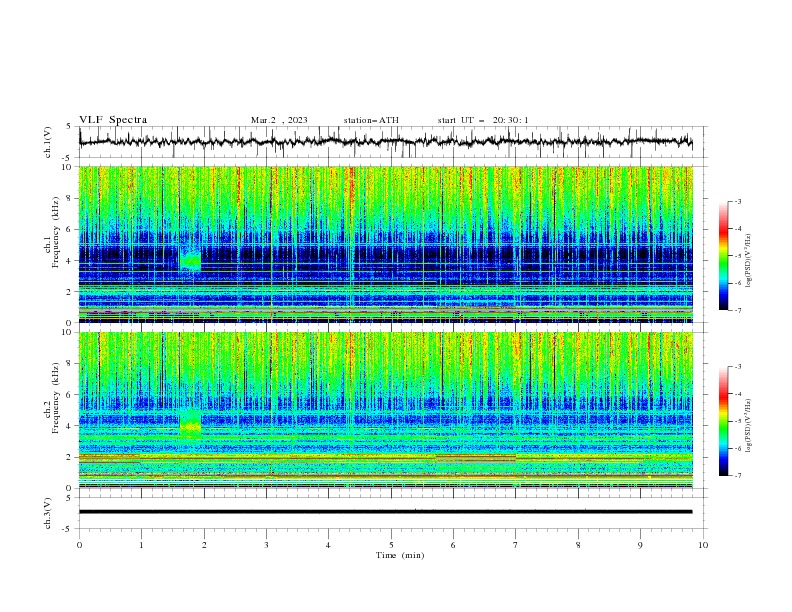Image resolution: width=792 pixels, height=612 pixels.
Task: Click the "6" kHz tick on ch.2 axis
Action: pyautogui.click(x=70, y=395)
